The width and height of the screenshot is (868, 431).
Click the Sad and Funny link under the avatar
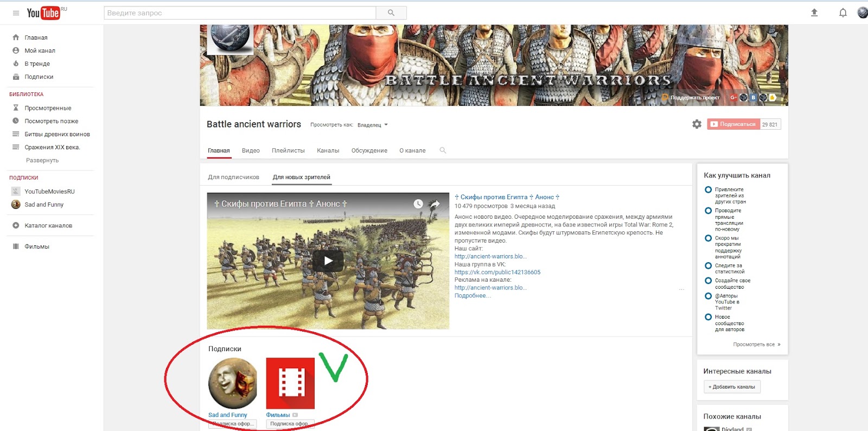pos(227,415)
